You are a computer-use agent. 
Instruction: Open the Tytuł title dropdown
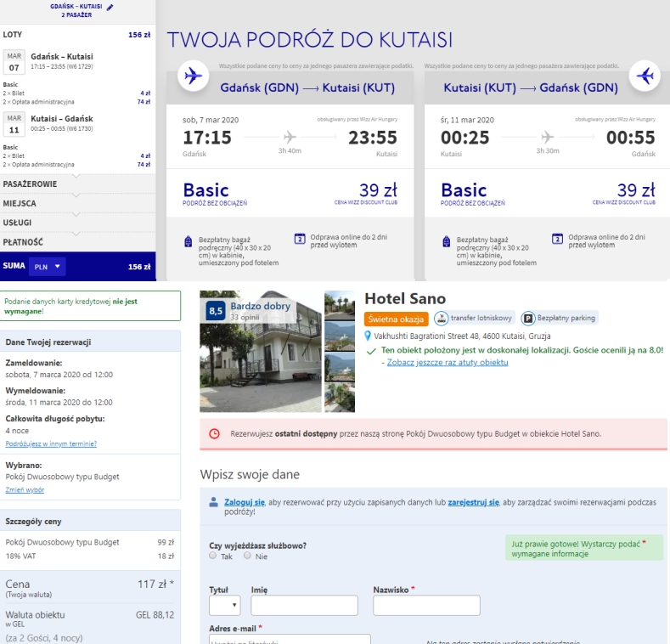click(x=225, y=605)
